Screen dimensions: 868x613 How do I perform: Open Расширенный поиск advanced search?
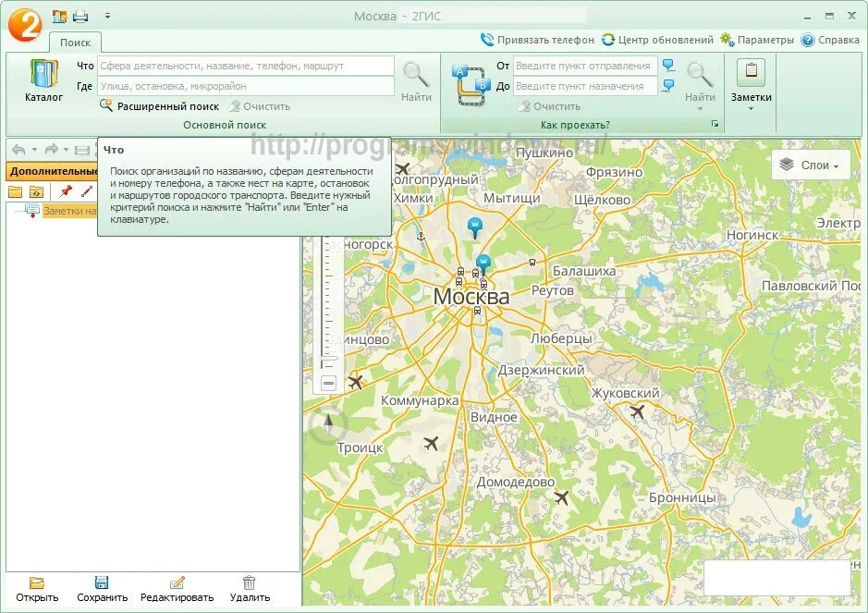click(159, 105)
